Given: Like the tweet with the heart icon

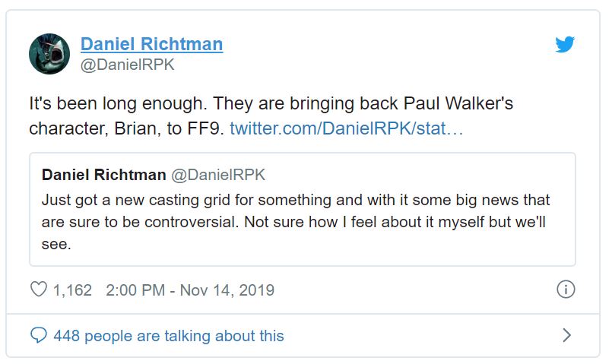Looking at the screenshot, I should point(38,290).
